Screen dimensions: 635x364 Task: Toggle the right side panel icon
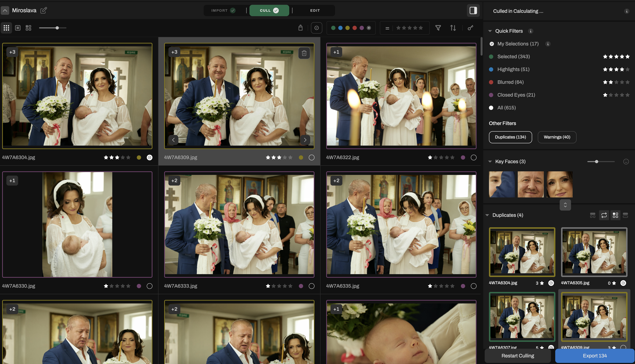tap(473, 10)
